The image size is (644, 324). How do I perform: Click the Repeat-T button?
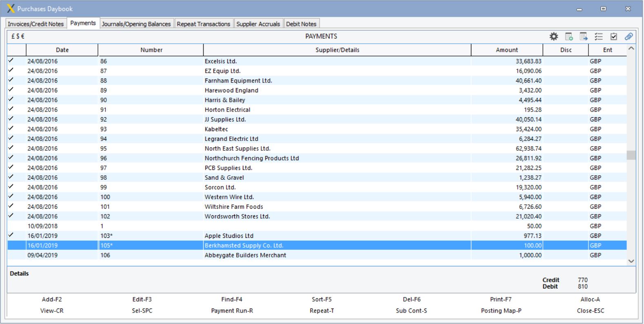[322, 311]
